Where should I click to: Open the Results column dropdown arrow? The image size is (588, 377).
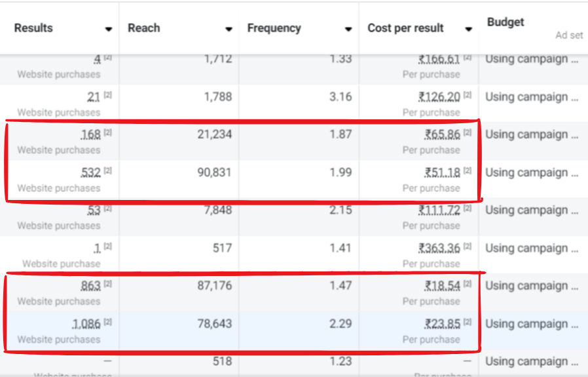click(108, 29)
